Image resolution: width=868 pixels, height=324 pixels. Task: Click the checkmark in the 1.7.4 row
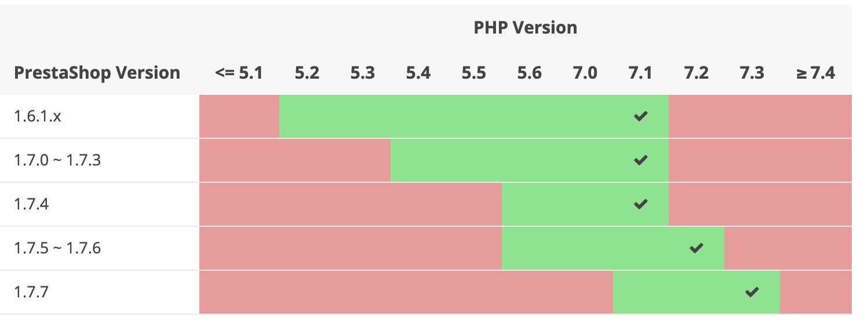[x=640, y=204]
